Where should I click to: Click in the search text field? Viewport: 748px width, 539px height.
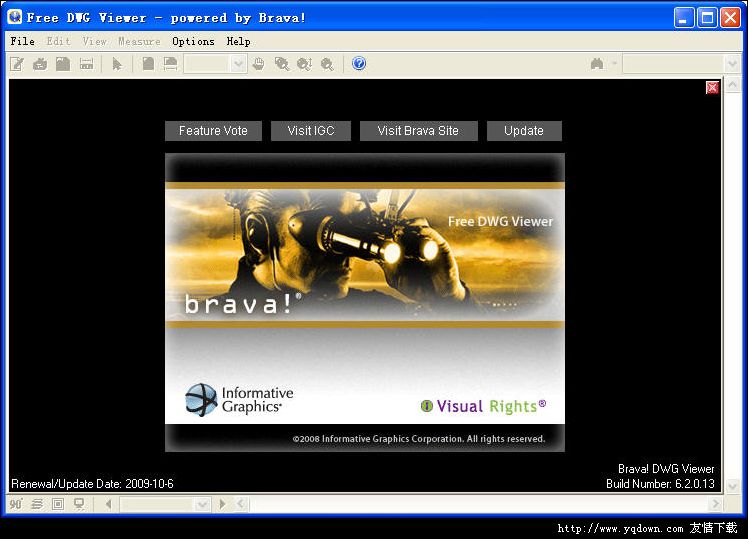click(x=674, y=64)
